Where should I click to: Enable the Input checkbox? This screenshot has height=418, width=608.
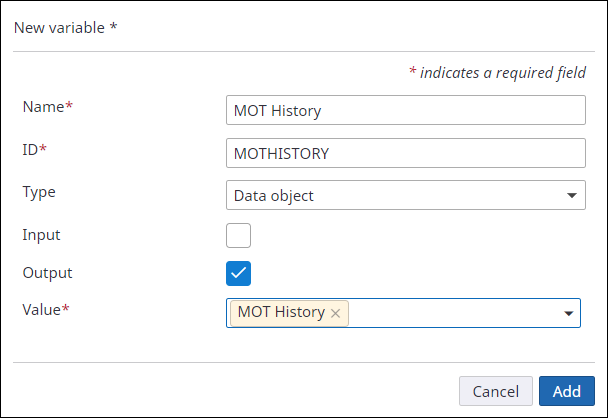[238, 235]
